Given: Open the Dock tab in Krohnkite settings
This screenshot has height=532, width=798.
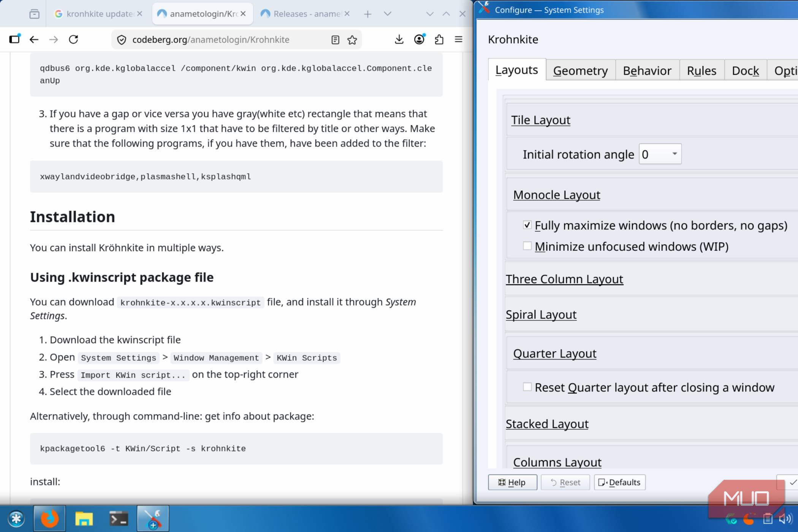Looking at the screenshot, I should (745, 71).
